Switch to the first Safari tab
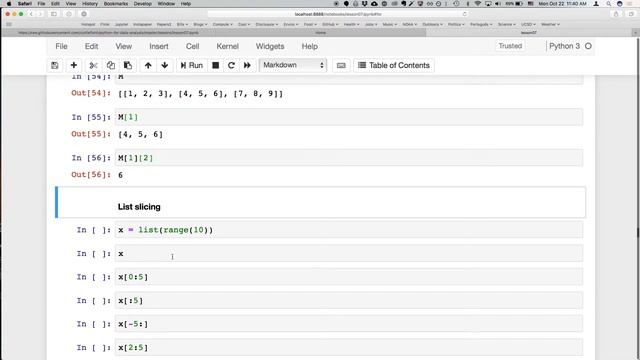 click(x=108, y=33)
